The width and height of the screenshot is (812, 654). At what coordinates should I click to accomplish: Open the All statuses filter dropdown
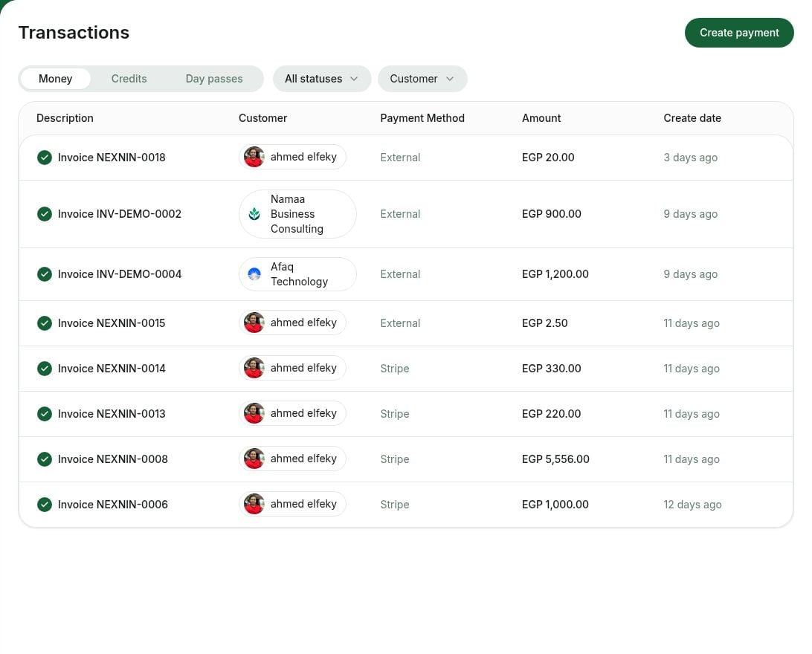(x=321, y=79)
